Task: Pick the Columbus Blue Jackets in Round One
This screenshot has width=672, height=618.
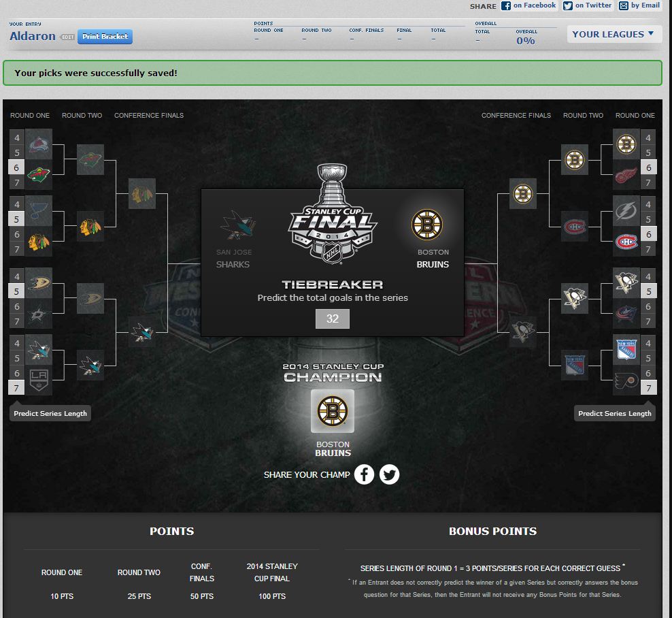Action: (x=626, y=314)
